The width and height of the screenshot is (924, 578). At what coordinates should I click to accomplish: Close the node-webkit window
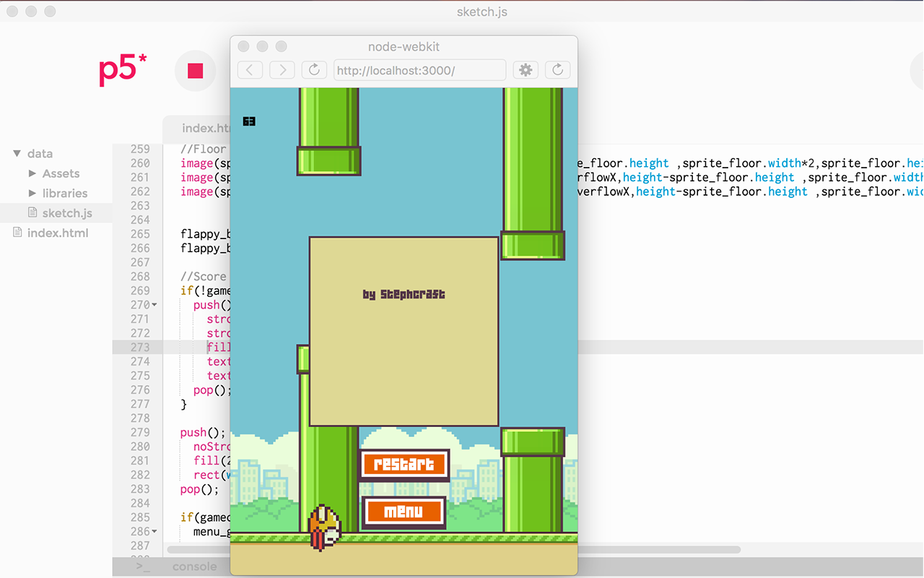(244, 46)
